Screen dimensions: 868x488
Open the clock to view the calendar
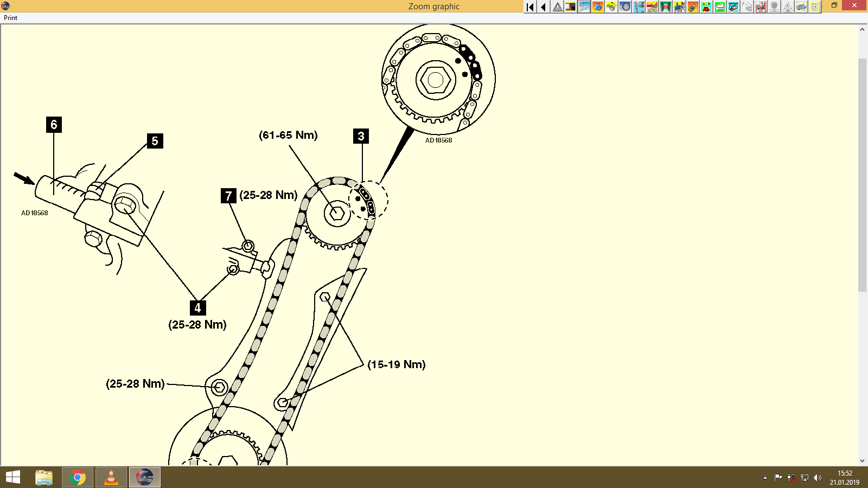tap(840, 478)
